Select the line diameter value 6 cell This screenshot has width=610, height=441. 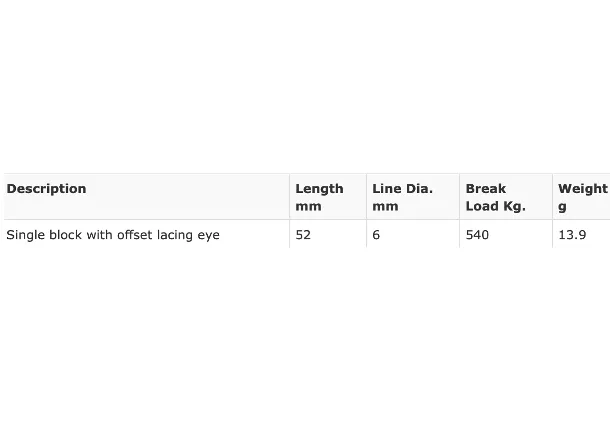[413, 234]
